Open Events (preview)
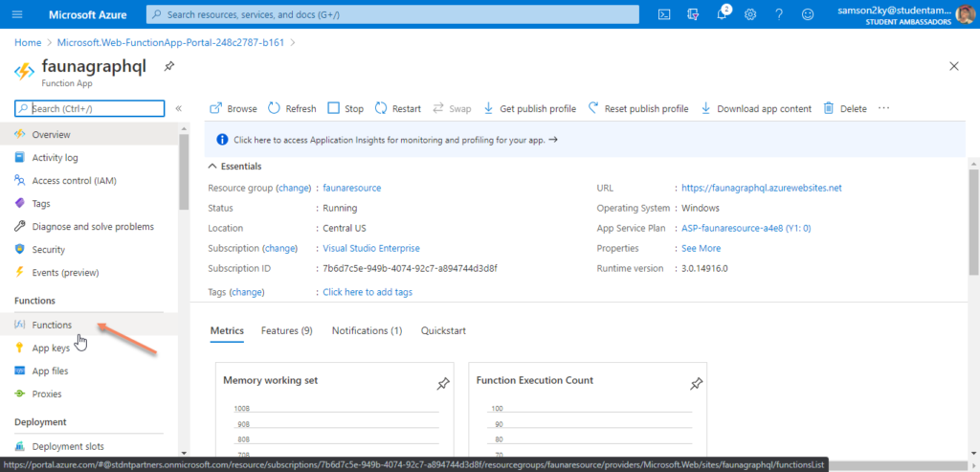 89,273
